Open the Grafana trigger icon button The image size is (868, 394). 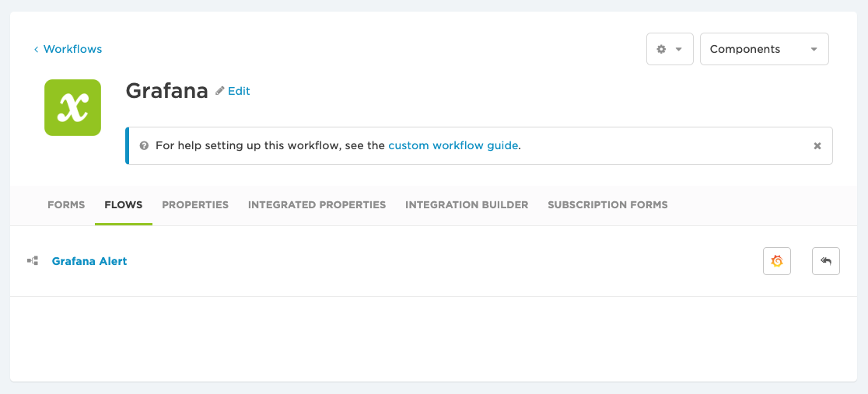click(777, 261)
